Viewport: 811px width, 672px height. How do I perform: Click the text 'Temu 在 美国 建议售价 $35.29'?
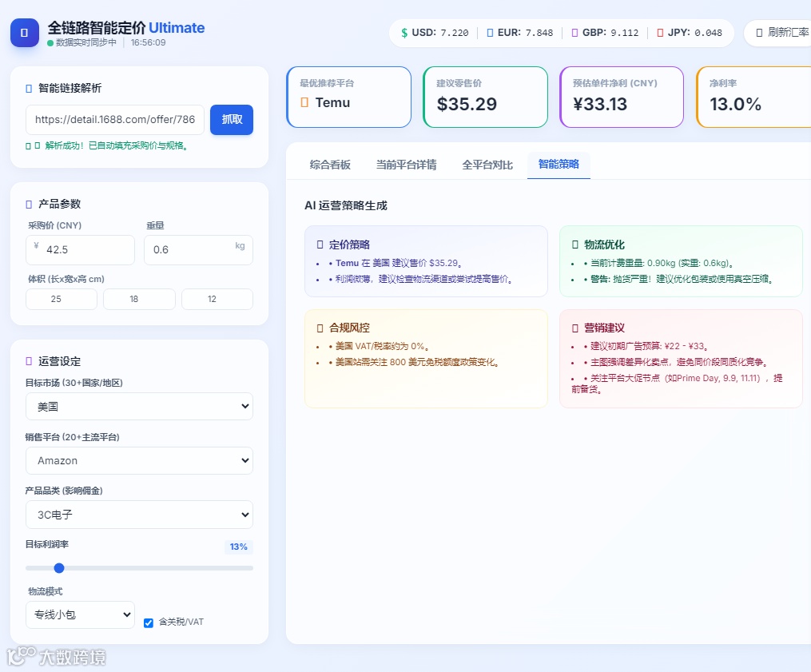[398, 263]
